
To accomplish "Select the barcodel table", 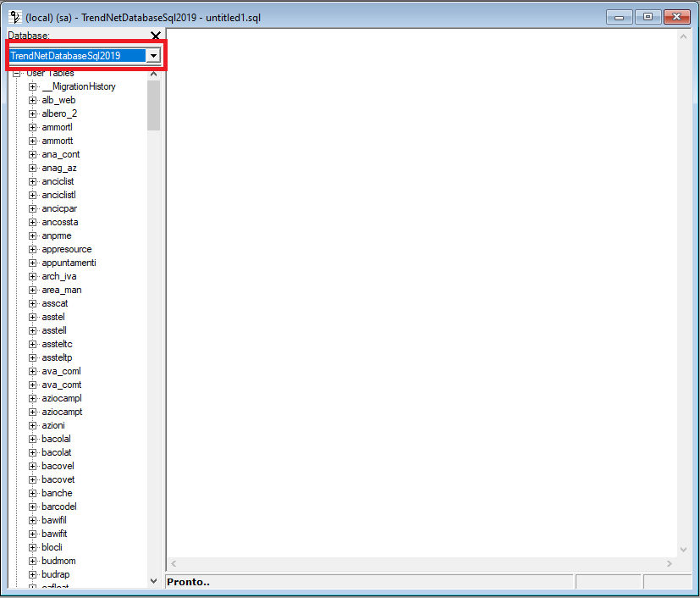I will (59, 507).
